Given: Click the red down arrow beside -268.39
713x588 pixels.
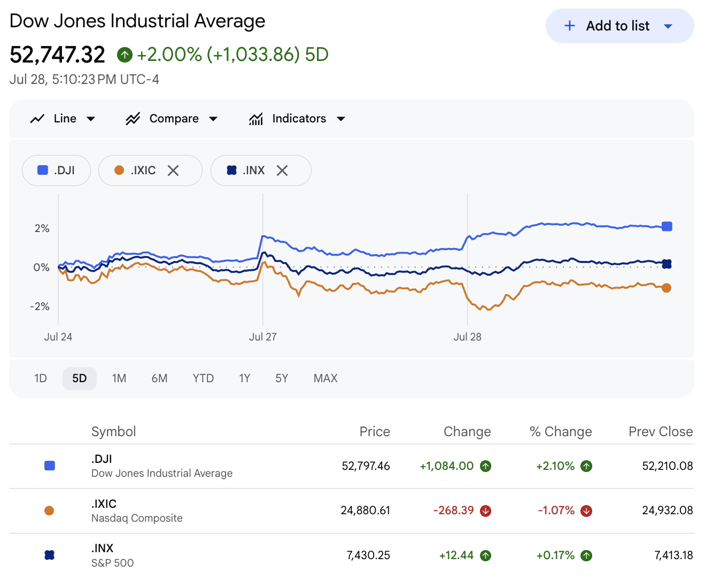Looking at the screenshot, I should pos(485,511).
